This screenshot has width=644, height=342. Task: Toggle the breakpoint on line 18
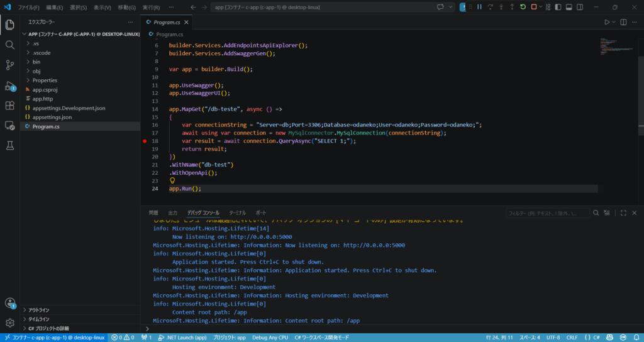pos(145,141)
